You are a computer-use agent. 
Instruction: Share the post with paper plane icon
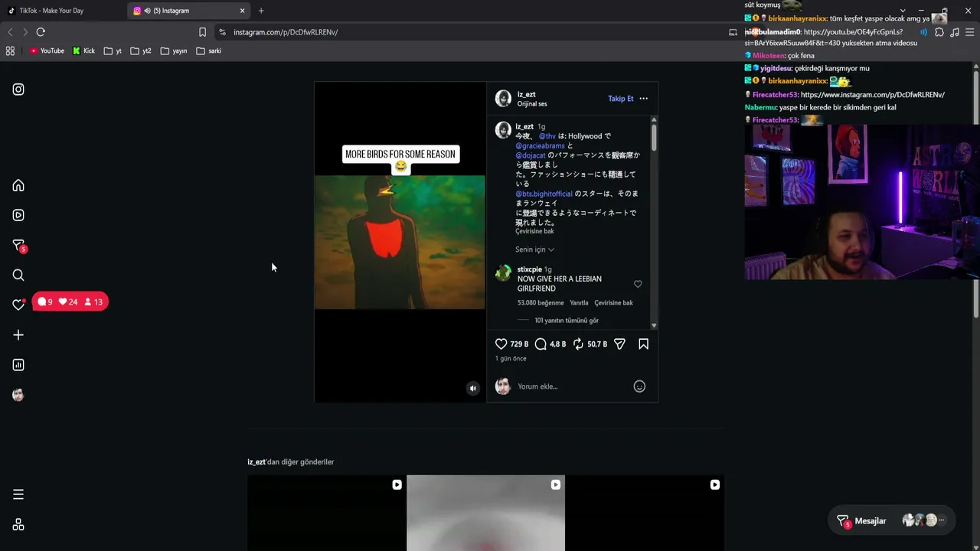point(620,344)
